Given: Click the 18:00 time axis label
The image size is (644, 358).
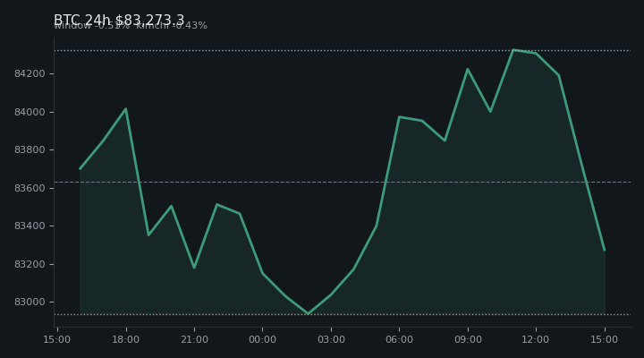Looking at the screenshot, I should coord(126,339).
